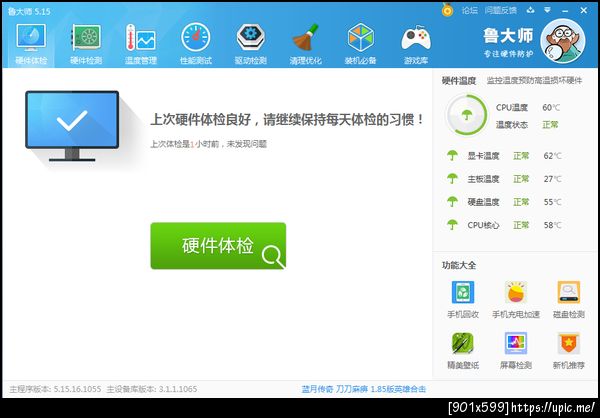Start the green 硬件体检 scan button
Screen dimensions: 600x418
click(x=218, y=246)
